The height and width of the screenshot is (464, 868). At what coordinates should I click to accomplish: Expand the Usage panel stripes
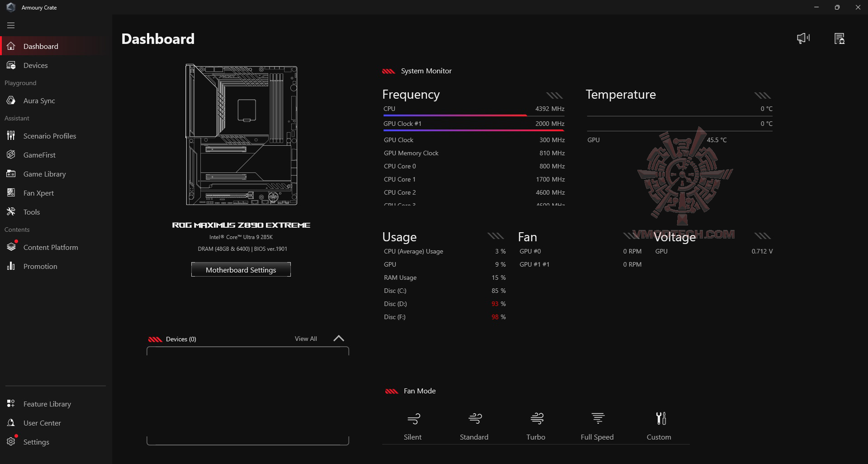495,235
